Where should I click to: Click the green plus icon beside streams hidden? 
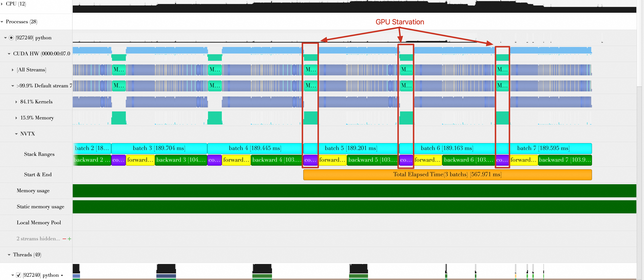tap(69, 239)
